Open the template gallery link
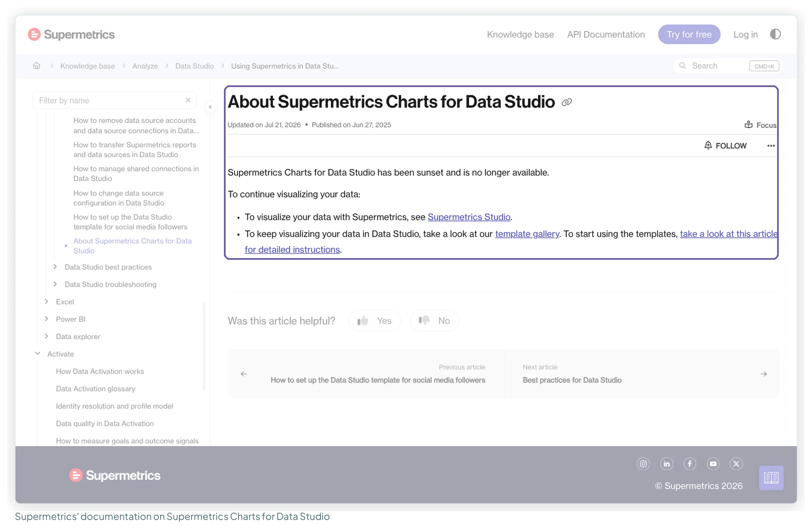 coord(527,234)
